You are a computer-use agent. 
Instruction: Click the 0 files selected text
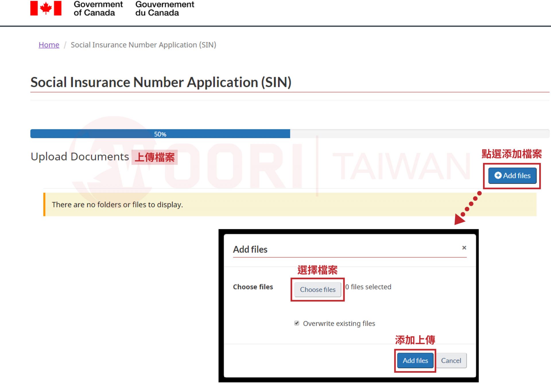pos(368,287)
